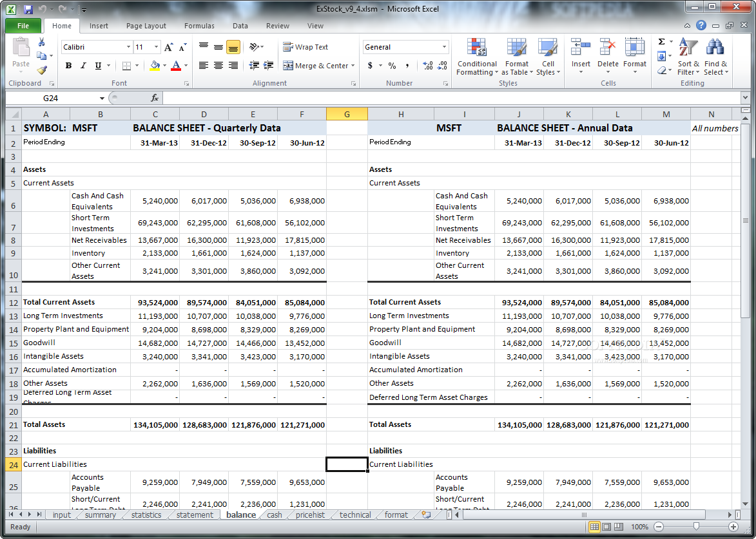Insert a new worksheet tab icon
The width and height of the screenshot is (756, 539).
coord(426,515)
